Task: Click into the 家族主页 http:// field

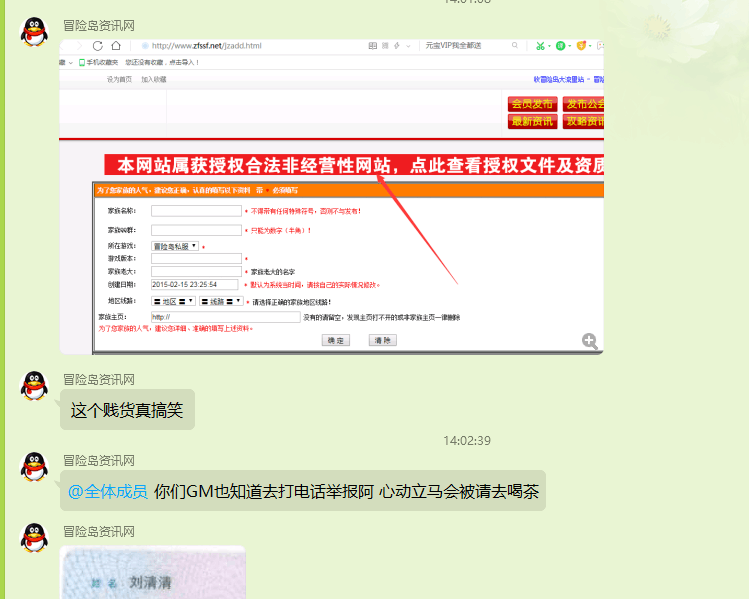Action: [225, 317]
